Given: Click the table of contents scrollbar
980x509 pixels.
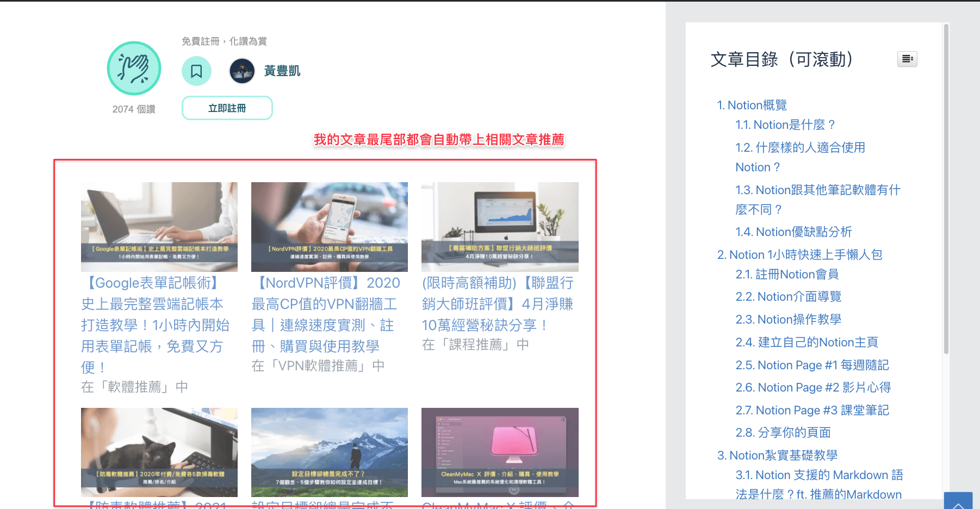Looking at the screenshot, I should (946, 189).
